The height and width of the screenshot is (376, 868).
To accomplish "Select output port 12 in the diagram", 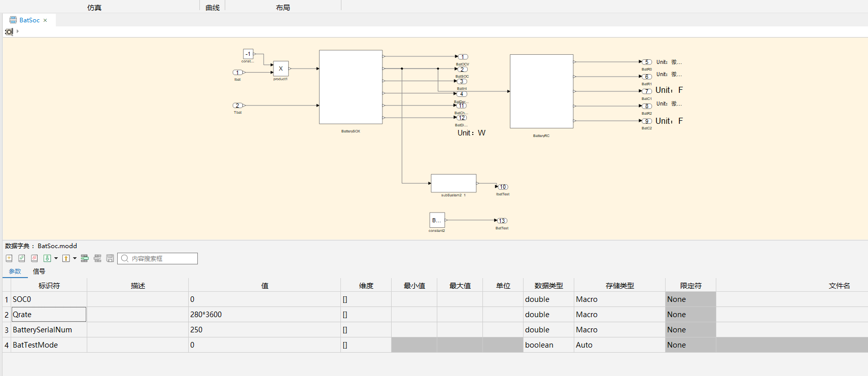I will coord(462,118).
